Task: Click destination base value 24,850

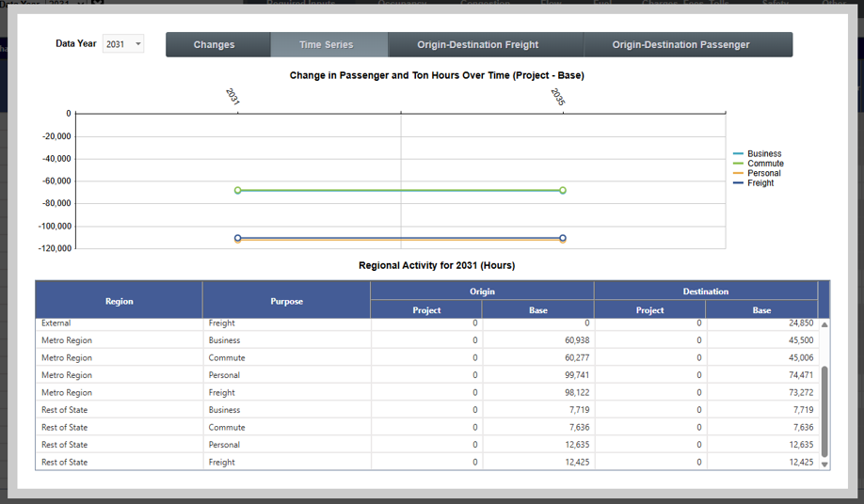Action: (x=801, y=323)
